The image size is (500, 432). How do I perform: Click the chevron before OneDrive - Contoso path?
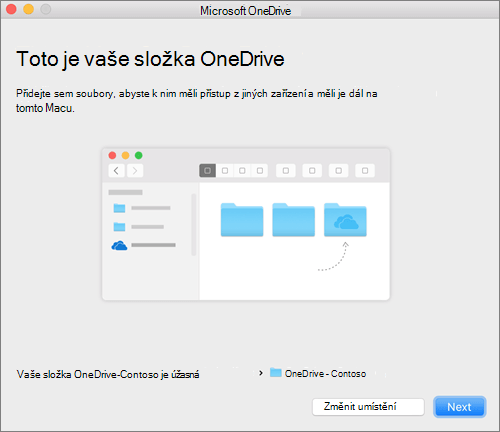click(x=261, y=373)
